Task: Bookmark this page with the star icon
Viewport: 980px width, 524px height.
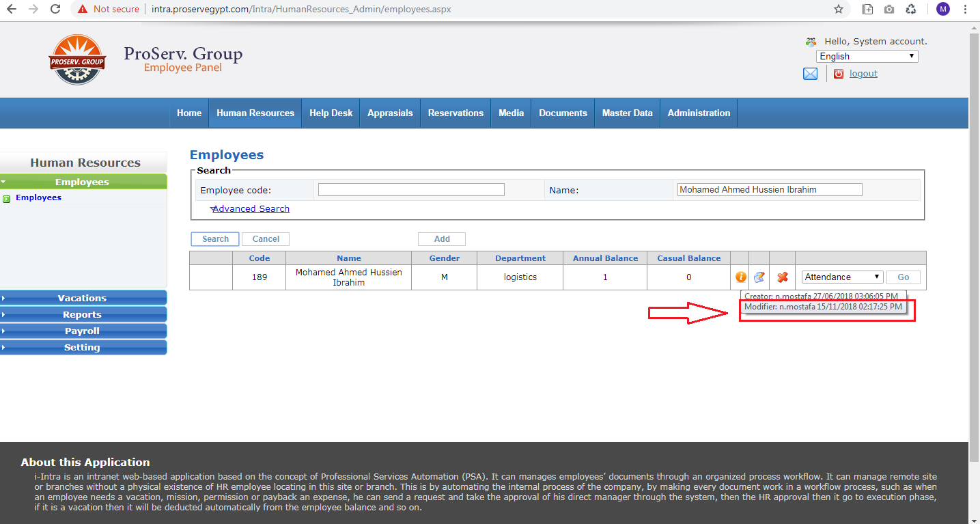Action: tap(839, 10)
